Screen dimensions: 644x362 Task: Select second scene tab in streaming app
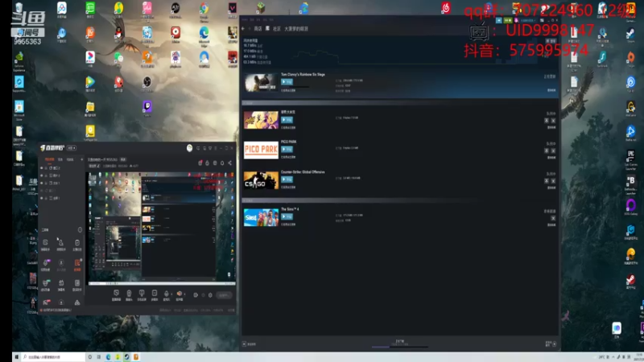[60, 159]
